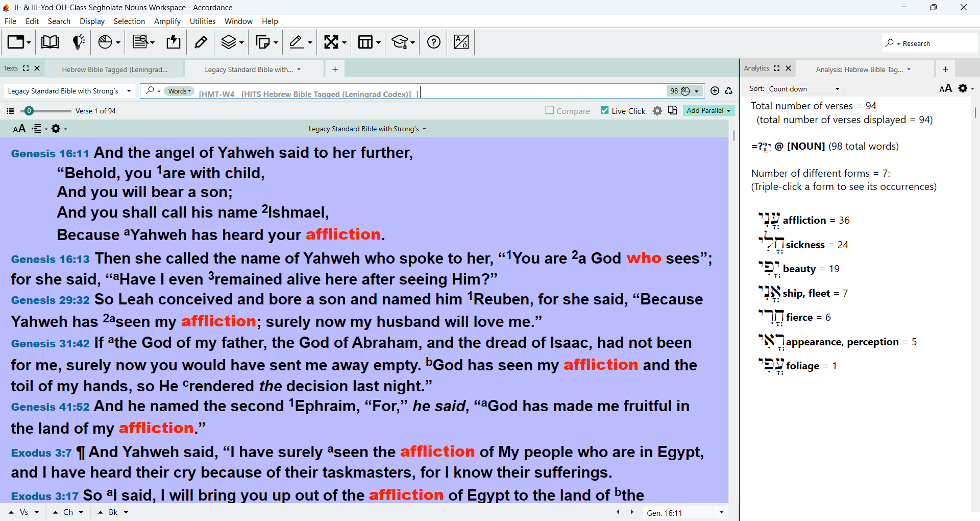Open the Words search mode dropdown

coord(179,91)
